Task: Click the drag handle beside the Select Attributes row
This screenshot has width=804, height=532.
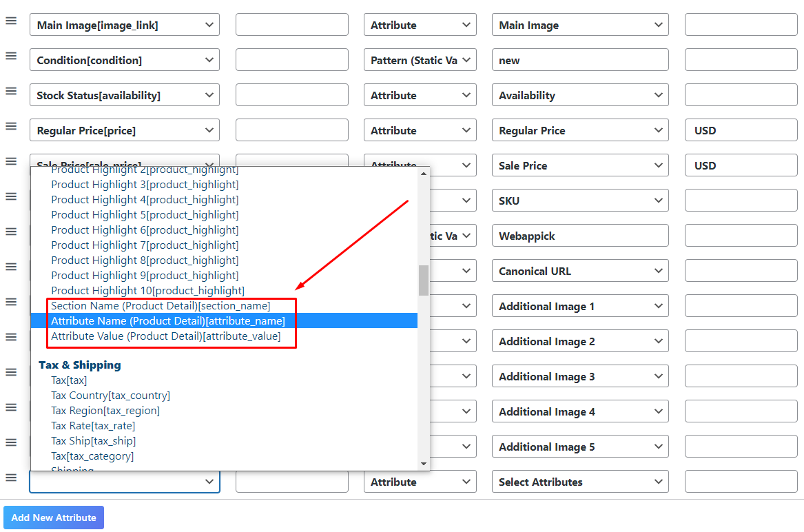Action: point(11,477)
